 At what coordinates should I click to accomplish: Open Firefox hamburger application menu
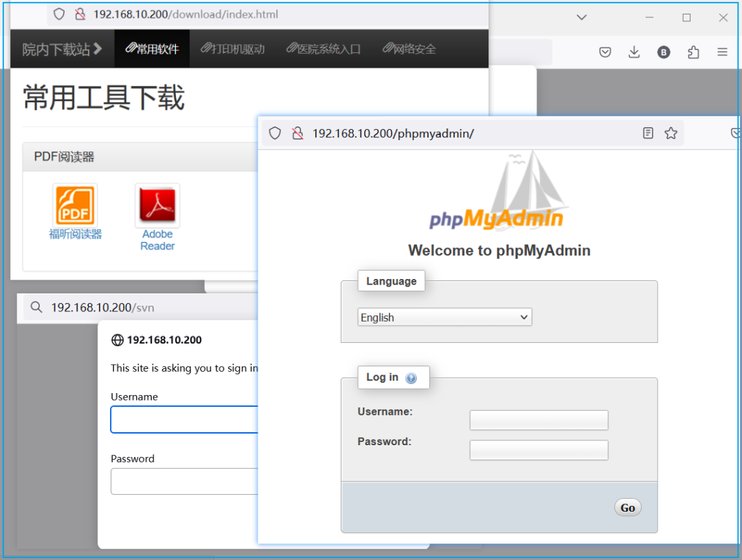(x=722, y=52)
